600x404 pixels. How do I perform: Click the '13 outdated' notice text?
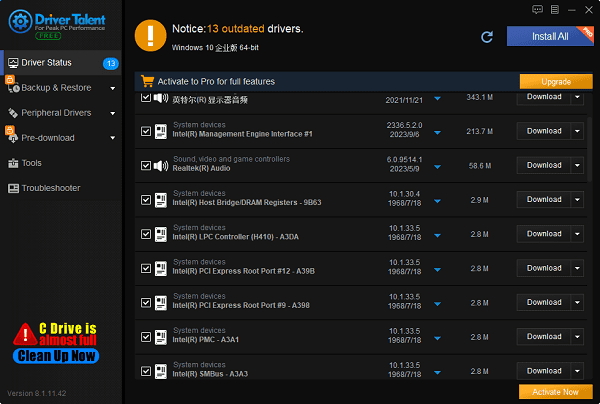(x=236, y=29)
